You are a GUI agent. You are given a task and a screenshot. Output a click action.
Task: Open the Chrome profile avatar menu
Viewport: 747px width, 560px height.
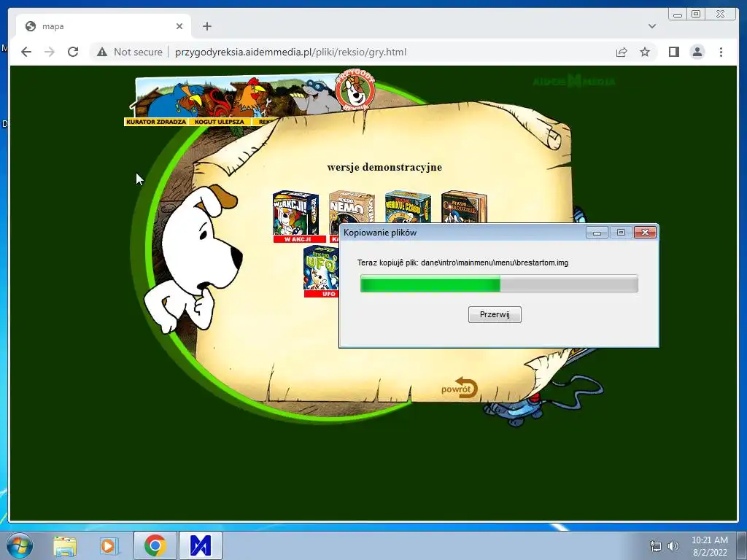click(x=697, y=52)
